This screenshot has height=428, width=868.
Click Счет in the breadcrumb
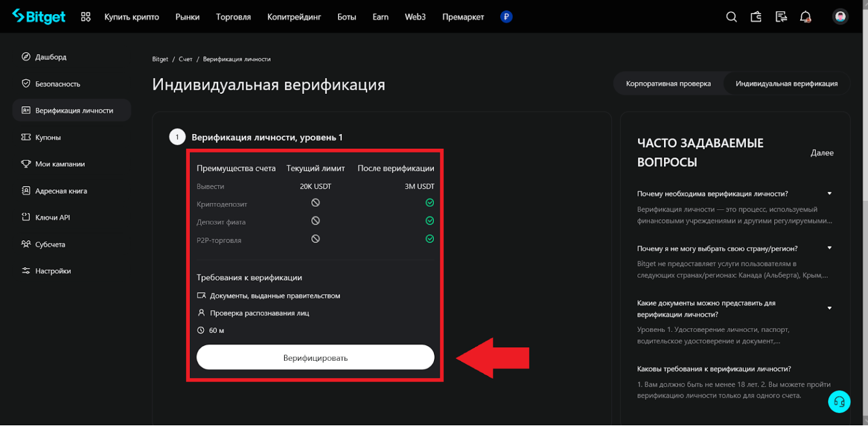pyautogui.click(x=185, y=59)
